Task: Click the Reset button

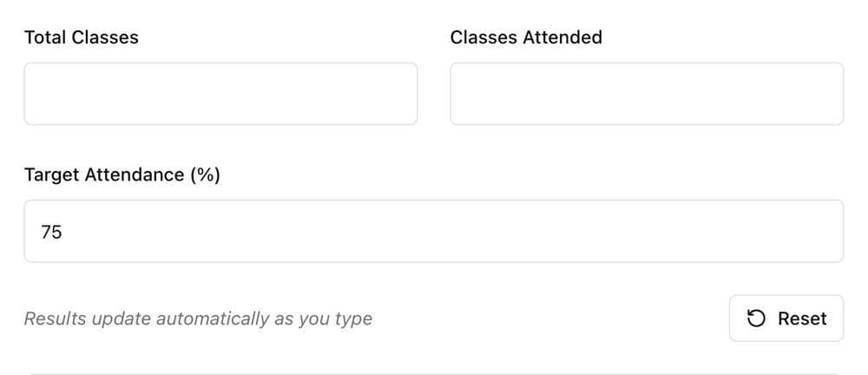Action: [x=786, y=319]
